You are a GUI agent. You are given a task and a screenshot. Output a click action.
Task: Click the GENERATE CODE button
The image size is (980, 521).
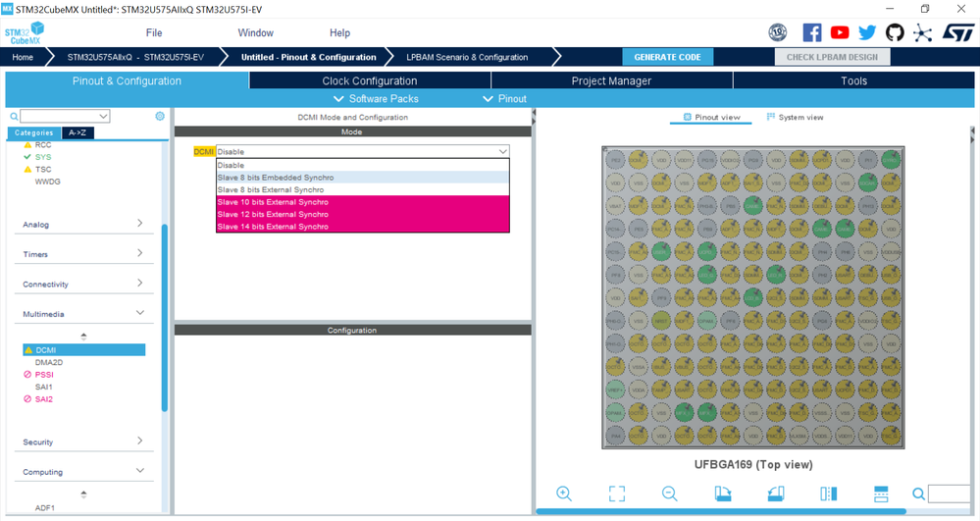tap(667, 57)
